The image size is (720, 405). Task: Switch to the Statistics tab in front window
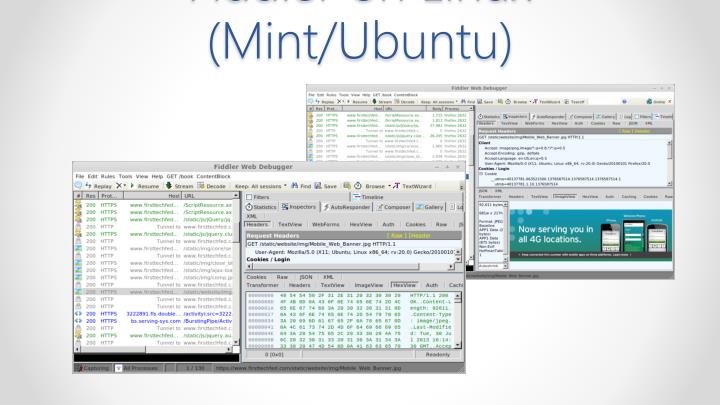pyautogui.click(x=261, y=207)
